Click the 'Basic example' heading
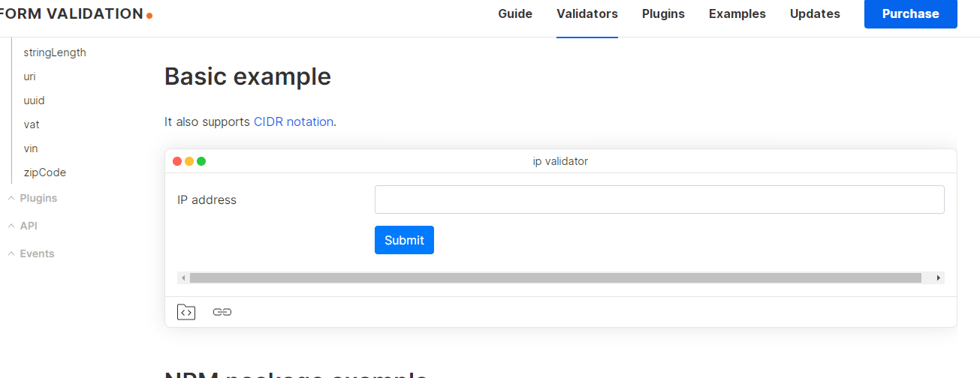This screenshot has height=378, width=980. click(248, 76)
